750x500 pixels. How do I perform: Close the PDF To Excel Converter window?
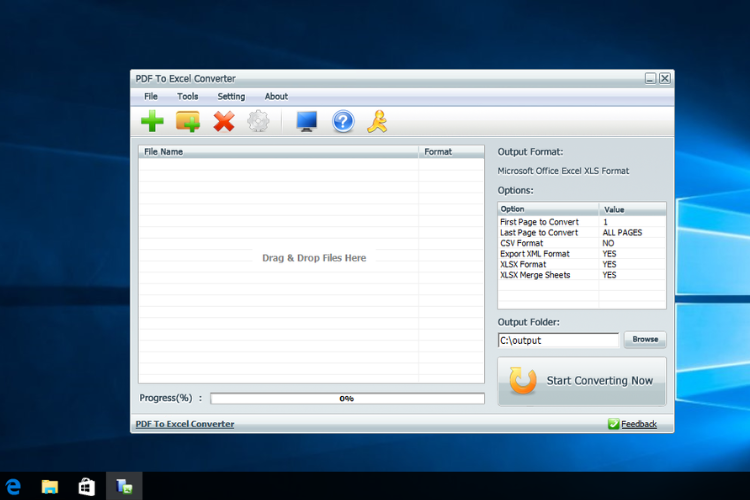[x=664, y=78]
